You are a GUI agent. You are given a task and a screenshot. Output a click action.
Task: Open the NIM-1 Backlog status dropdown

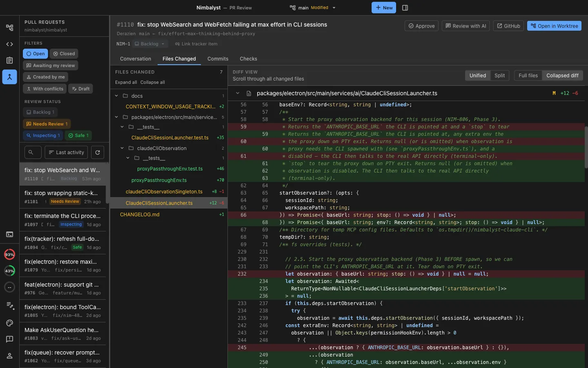pyautogui.click(x=149, y=44)
